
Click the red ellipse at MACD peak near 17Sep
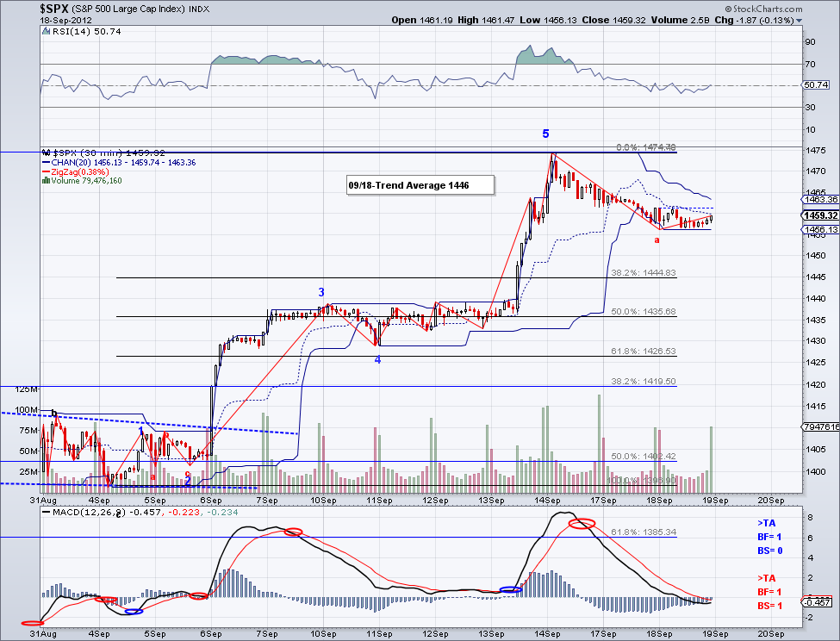pos(582,523)
